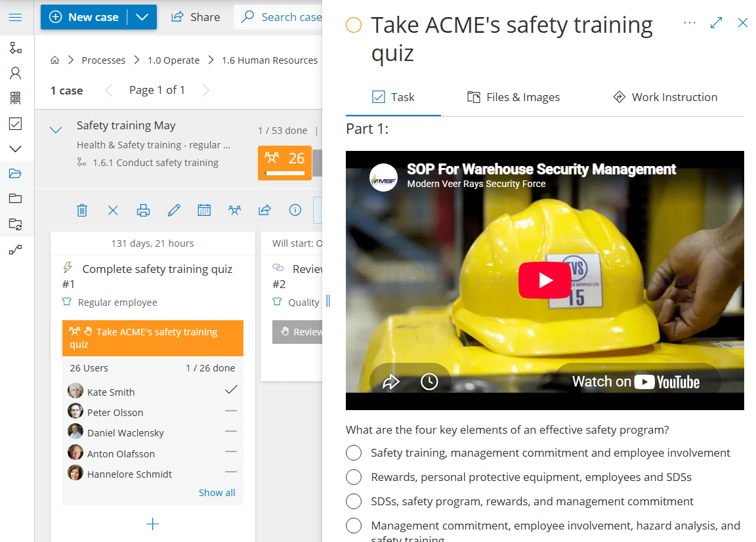The width and height of the screenshot is (756, 542).
Task: Print the case with printer icon
Action: [x=143, y=210]
